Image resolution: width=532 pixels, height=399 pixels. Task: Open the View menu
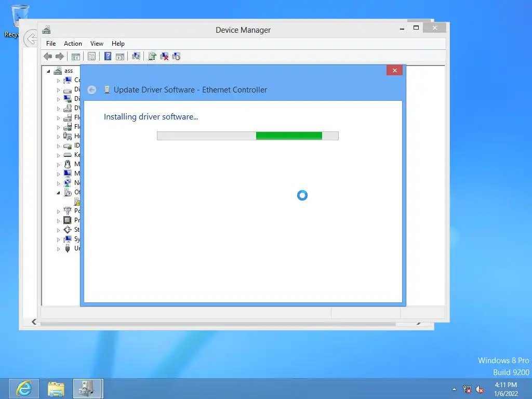[x=97, y=44]
